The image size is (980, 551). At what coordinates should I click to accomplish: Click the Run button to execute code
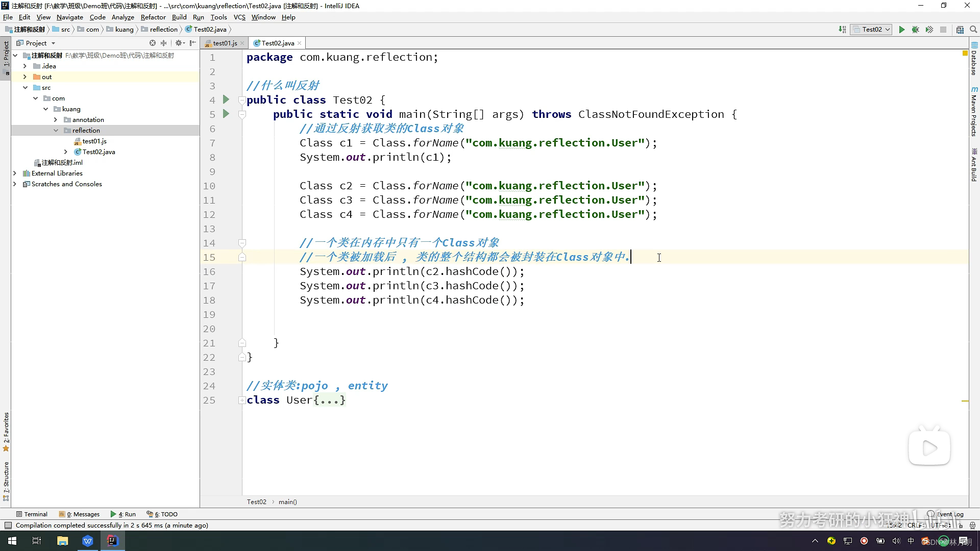901,30
